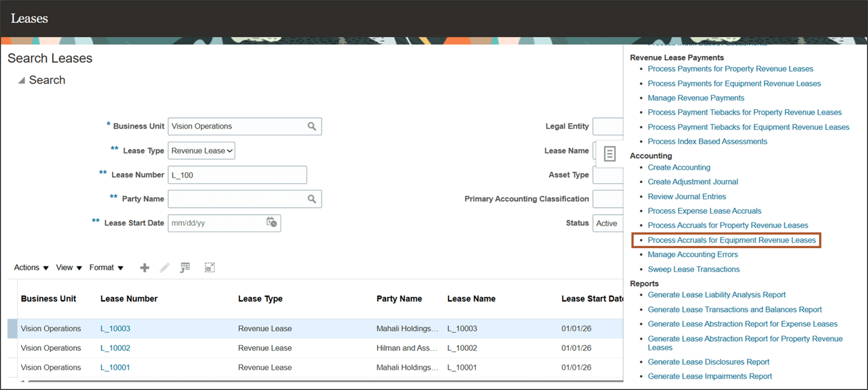Click the pencil edit icon in table toolbar

coord(165,267)
